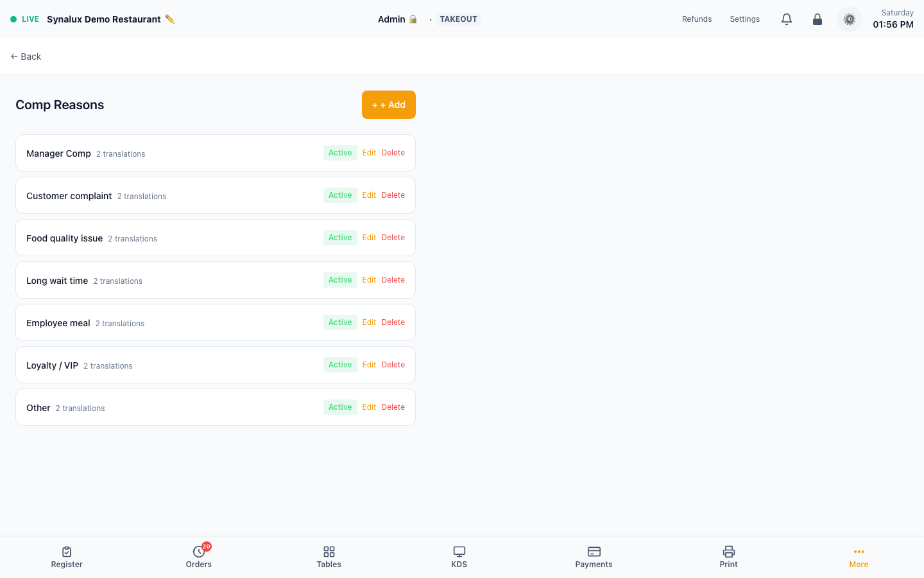Viewport: 924px width, 578px height.
Task: Edit the Loyalty / VIP reason
Action: pos(369,365)
